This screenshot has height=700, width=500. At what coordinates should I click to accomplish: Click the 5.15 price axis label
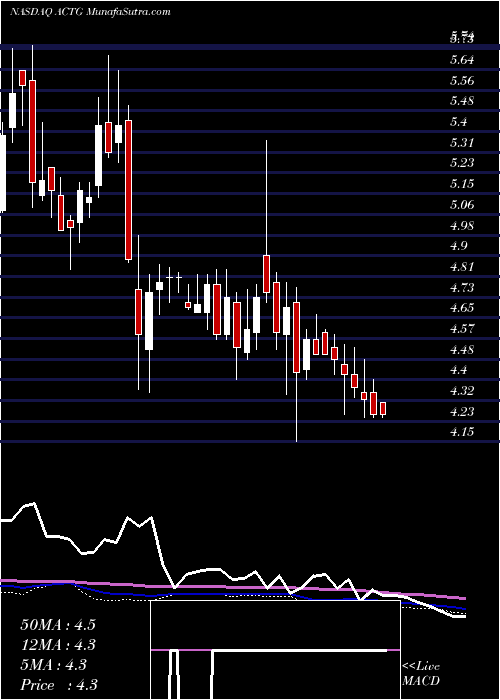[462, 183]
